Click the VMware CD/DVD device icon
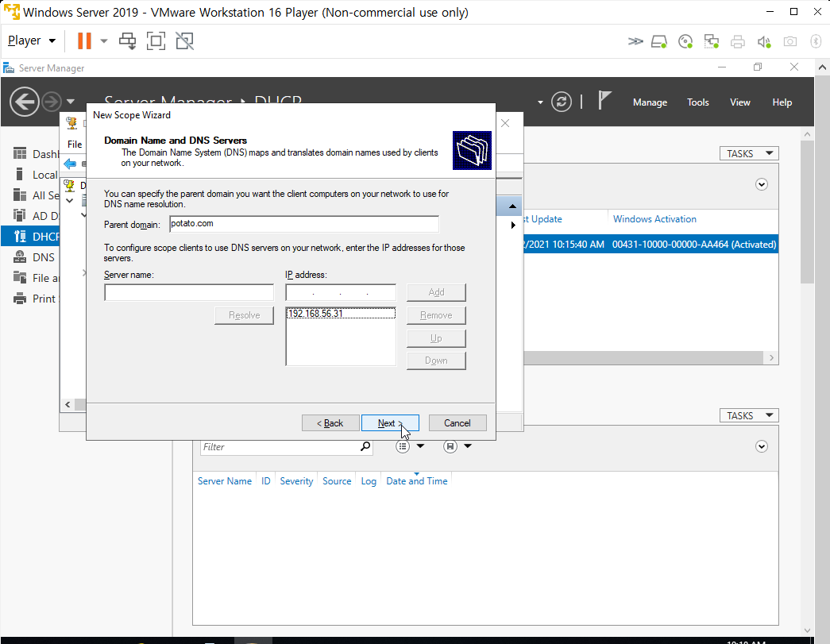The image size is (830, 644). [685, 41]
